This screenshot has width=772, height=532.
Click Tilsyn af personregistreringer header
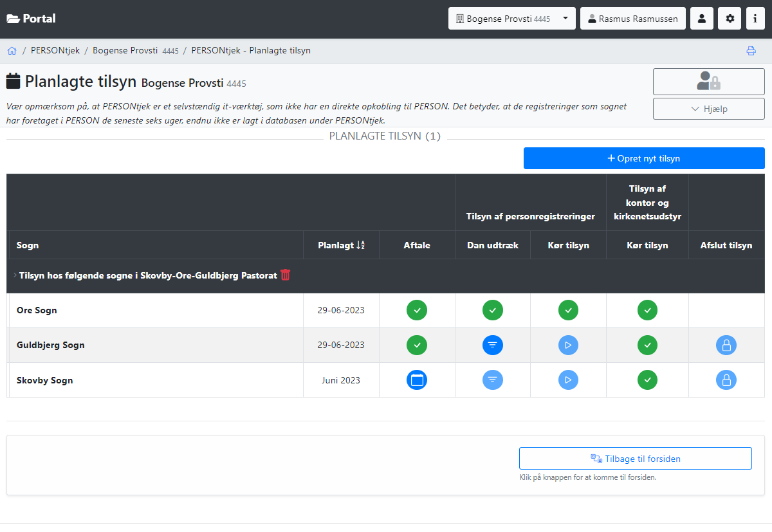531,216
